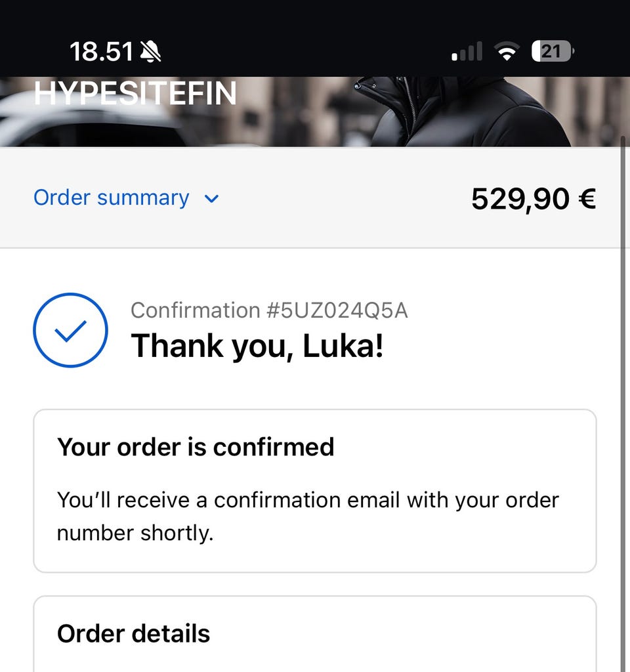Image resolution: width=630 pixels, height=672 pixels.
Task: Tap the silent mode bell icon
Action: (150, 51)
